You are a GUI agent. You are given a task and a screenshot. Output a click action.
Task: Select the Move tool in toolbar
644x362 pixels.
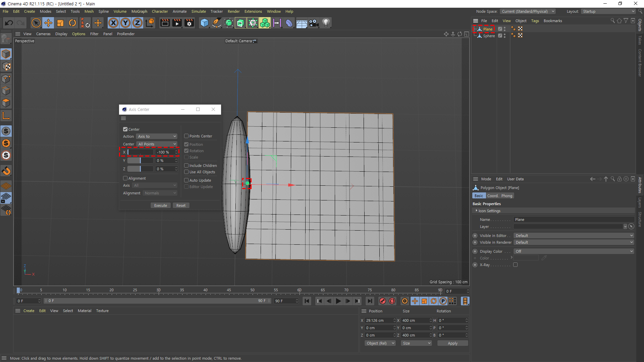click(48, 23)
